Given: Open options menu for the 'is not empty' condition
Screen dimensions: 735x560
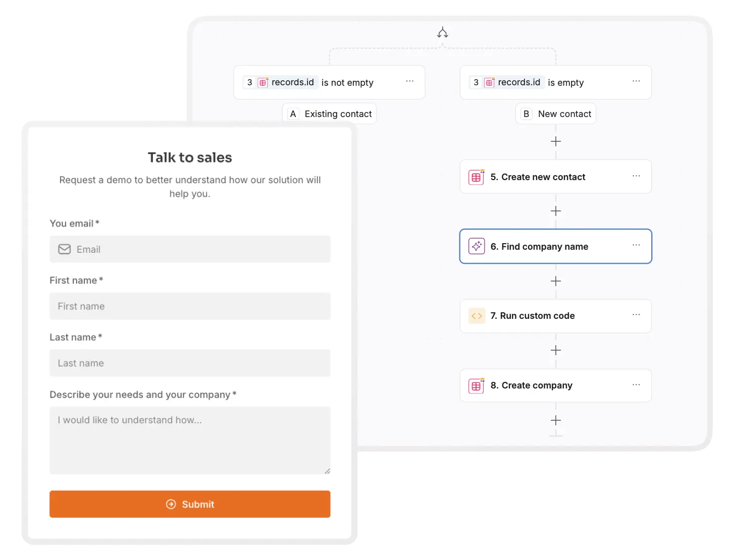Looking at the screenshot, I should pos(409,81).
